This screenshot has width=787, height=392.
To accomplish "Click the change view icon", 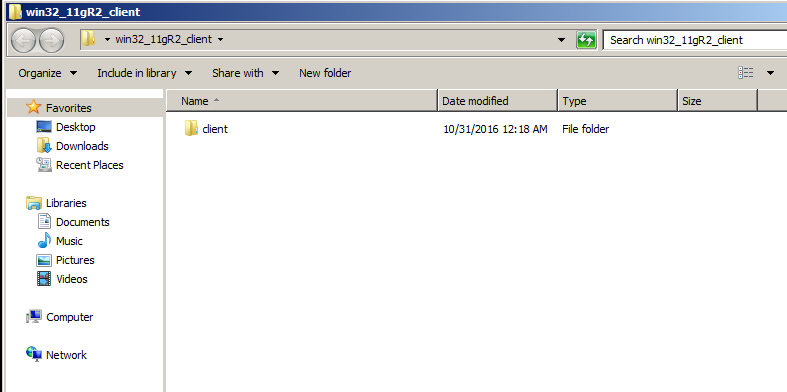I will click(x=745, y=73).
